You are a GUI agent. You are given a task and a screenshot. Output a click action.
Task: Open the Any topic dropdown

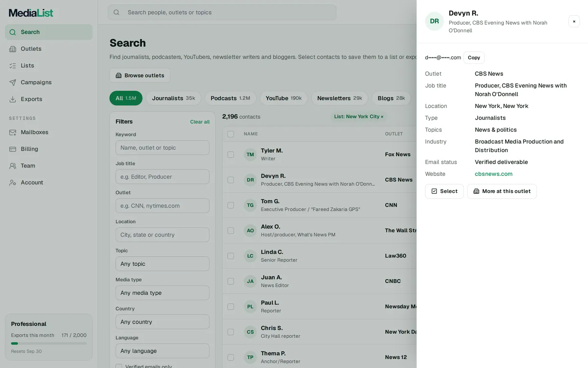pos(163,264)
